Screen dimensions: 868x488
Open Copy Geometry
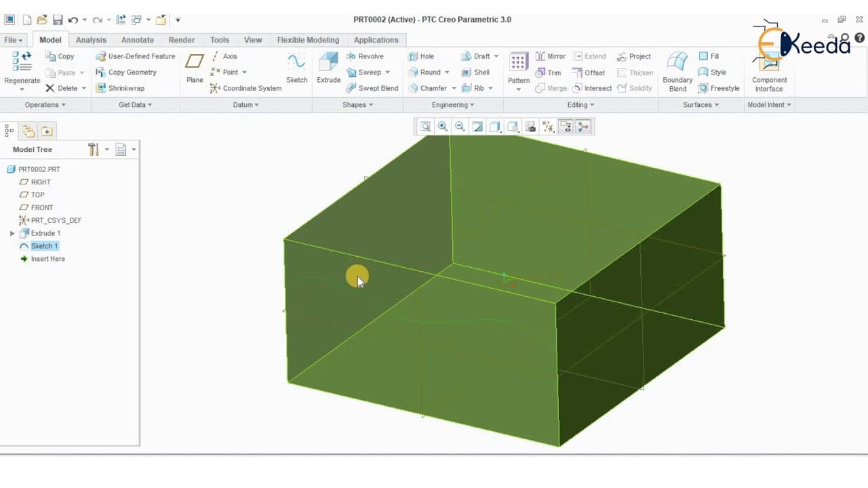pos(126,72)
